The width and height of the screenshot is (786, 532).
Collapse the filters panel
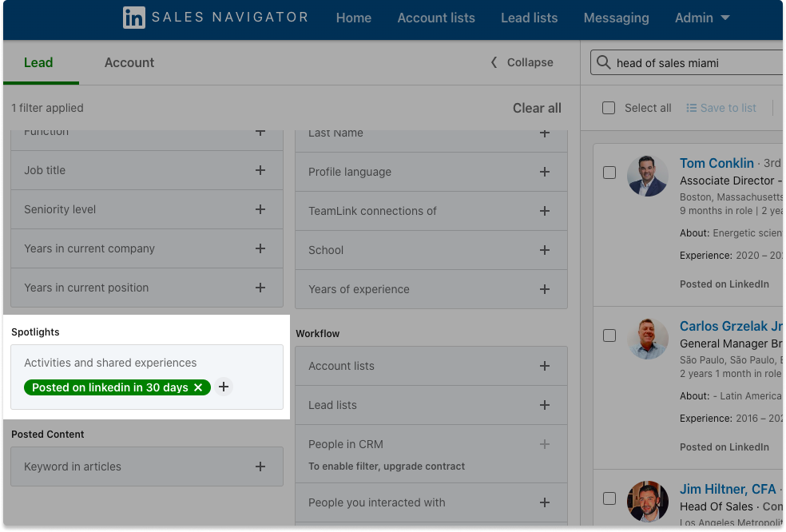pos(522,62)
